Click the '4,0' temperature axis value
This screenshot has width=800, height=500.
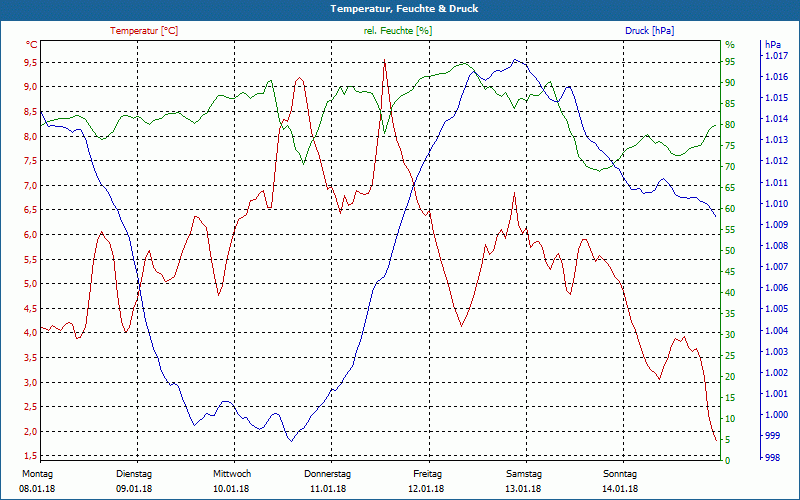pyautogui.click(x=31, y=333)
